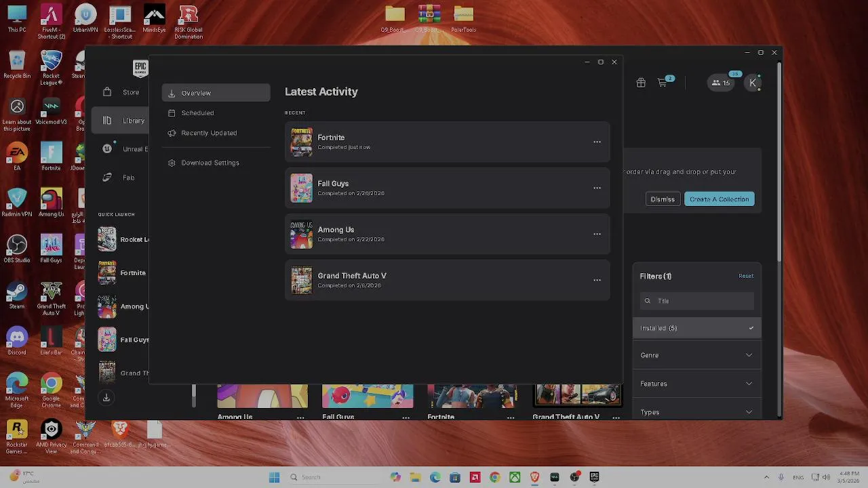Open the ENG language indicator in taskbar
This screenshot has width=868, height=488.
pyautogui.click(x=799, y=477)
